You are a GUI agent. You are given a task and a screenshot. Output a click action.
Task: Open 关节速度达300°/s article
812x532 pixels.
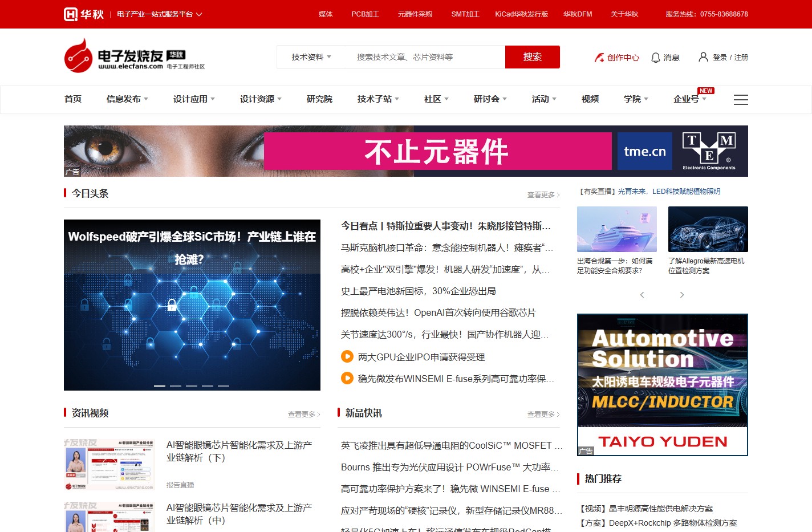(445, 334)
